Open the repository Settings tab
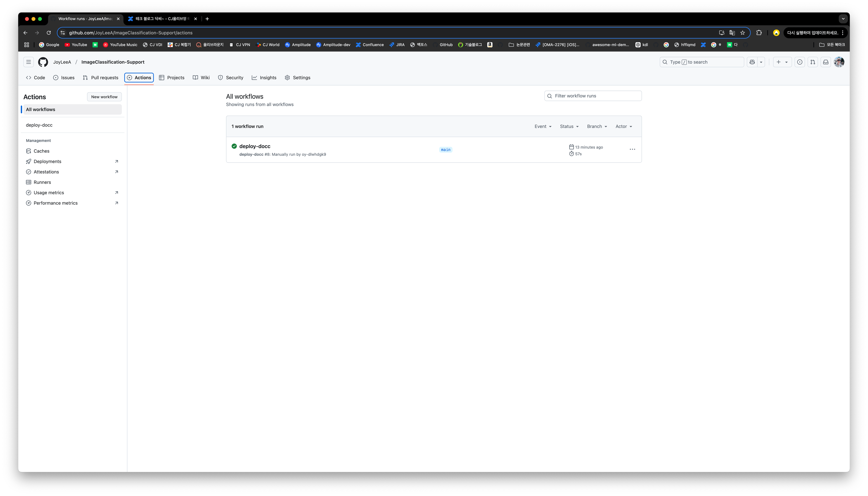The height and width of the screenshot is (496, 868). (x=298, y=78)
